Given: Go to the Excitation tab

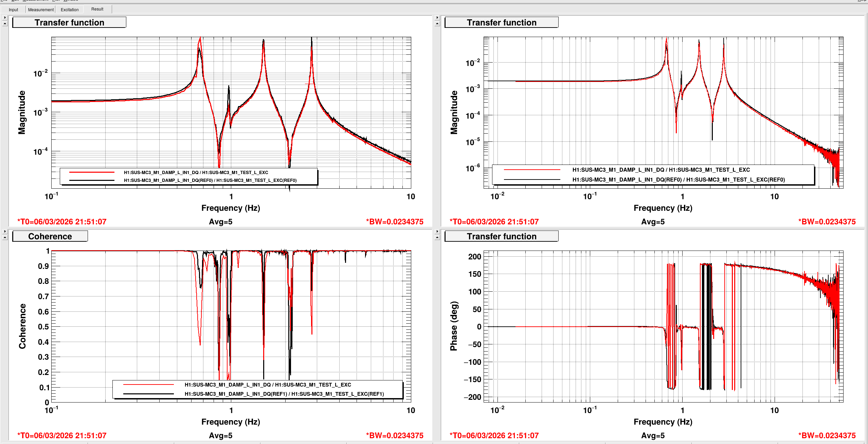Looking at the screenshot, I should click(70, 10).
